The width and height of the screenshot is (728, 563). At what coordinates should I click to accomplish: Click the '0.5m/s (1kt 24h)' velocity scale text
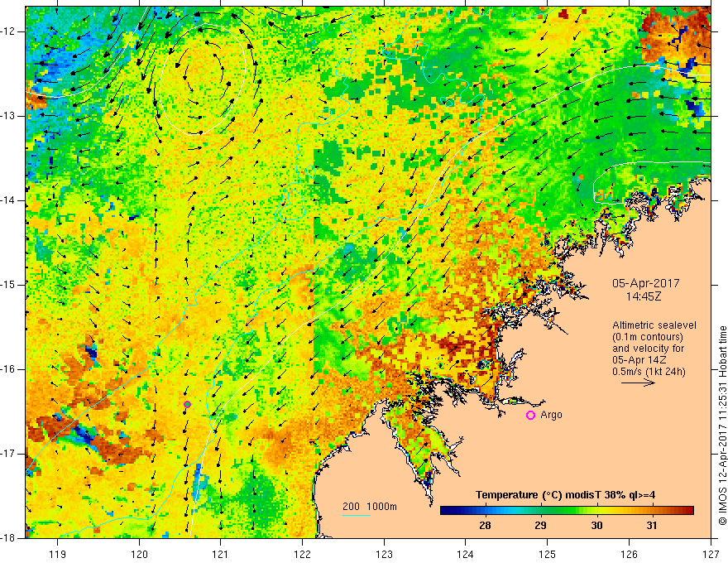[x=649, y=372]
